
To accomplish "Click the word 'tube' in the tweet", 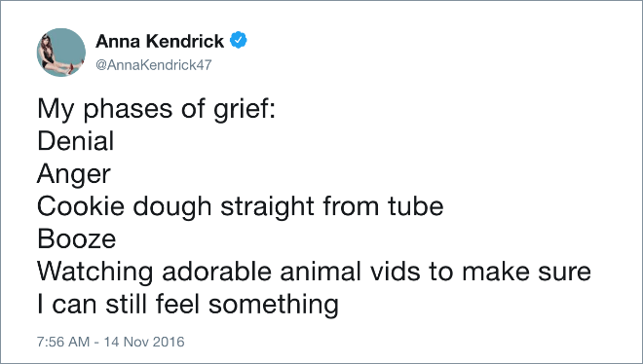I will pyautogui.click(x=416, y=206).
